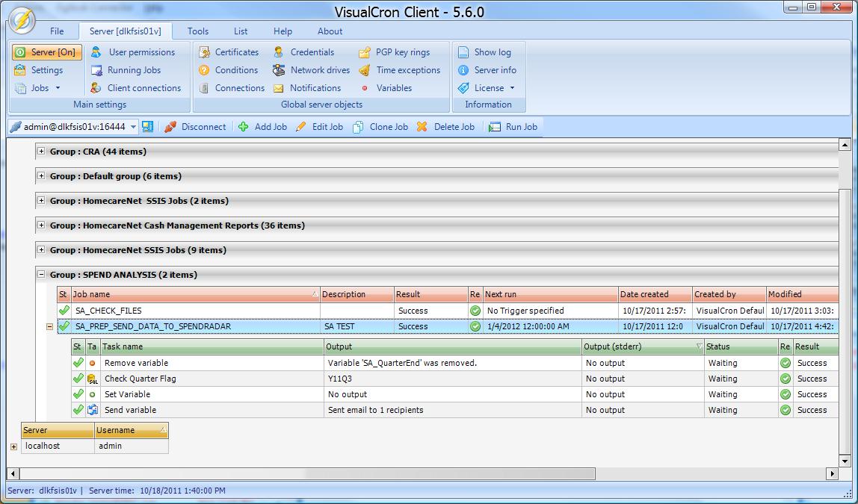This screenshot has height=504, width=858.
Task: Open the Tools ribbon tab
Action: (198, 31)
